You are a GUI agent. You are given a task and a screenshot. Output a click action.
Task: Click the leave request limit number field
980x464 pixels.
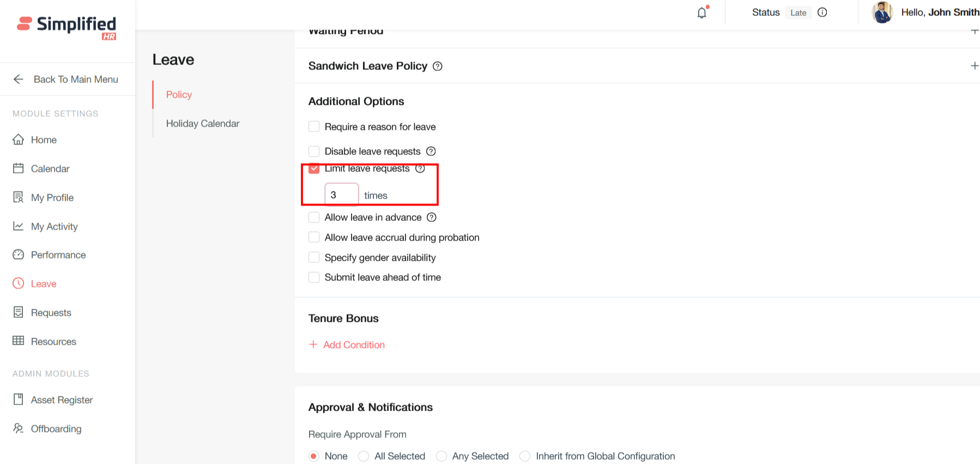pos(341,195)
